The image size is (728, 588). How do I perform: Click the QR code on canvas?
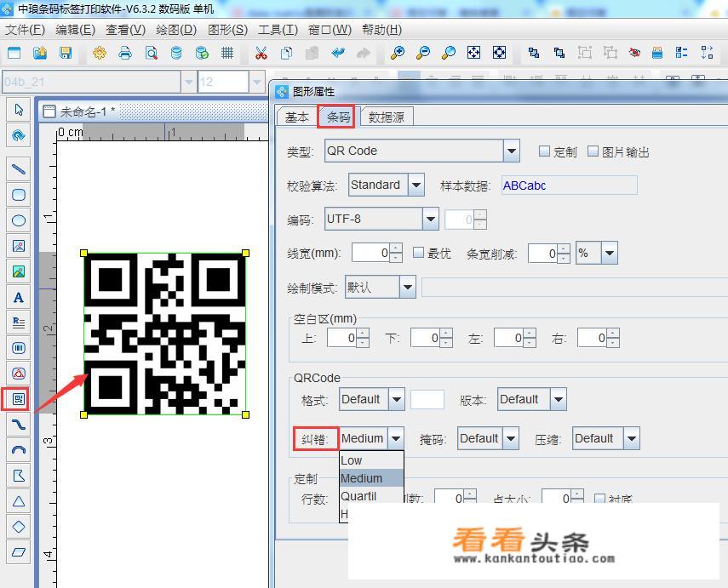coord(165,334)
